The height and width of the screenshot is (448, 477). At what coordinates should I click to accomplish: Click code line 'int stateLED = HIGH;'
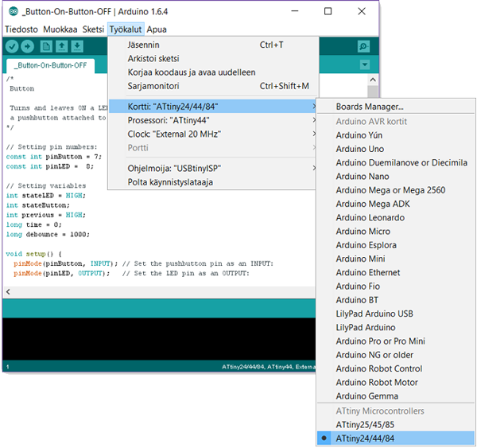tap(45, 195)
